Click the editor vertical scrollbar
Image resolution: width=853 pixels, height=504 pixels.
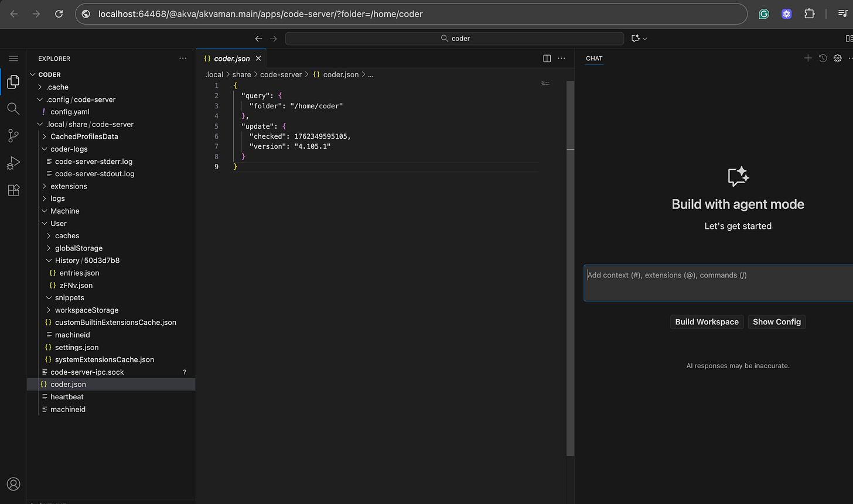570,263
